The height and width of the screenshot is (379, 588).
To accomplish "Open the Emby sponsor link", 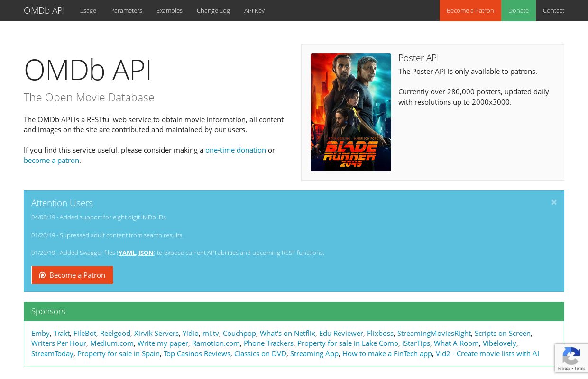I will click(40, 333).
